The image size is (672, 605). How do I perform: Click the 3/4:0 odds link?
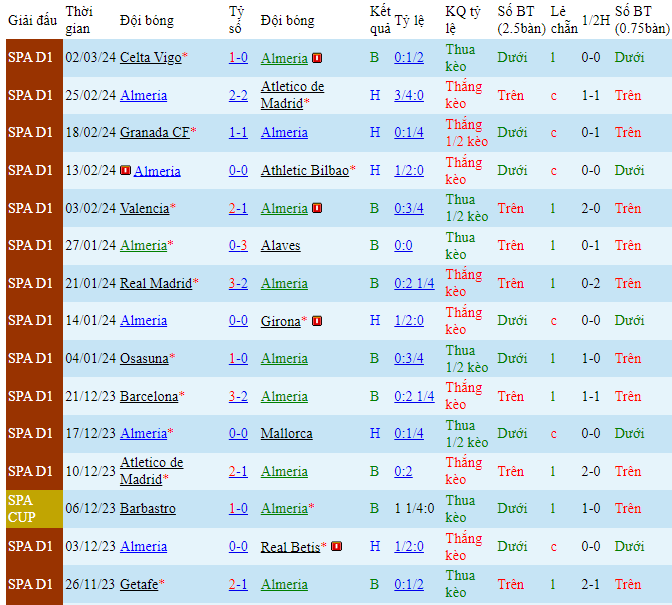(x=409, y=95)
